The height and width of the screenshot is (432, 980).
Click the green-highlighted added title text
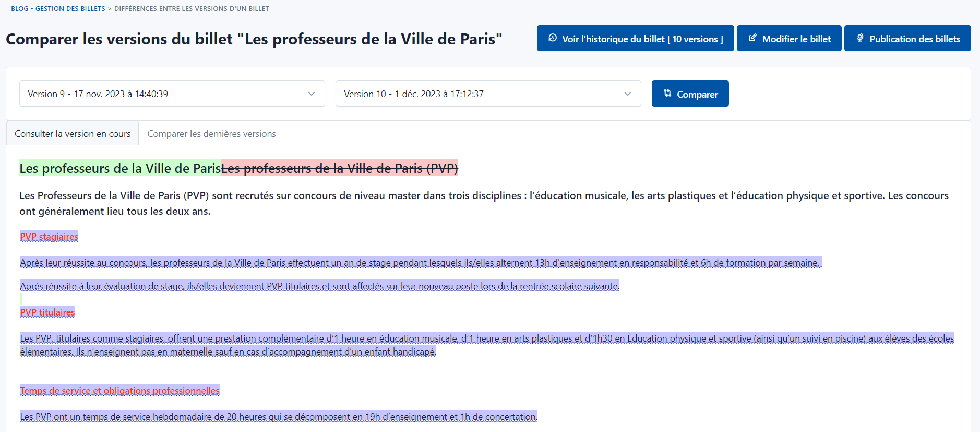(120, 168)
